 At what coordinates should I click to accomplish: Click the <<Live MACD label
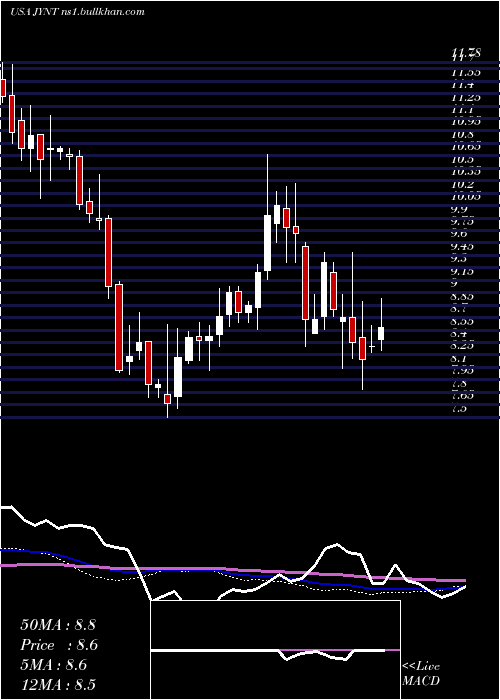pyautogui.click(x=421, y=674)
